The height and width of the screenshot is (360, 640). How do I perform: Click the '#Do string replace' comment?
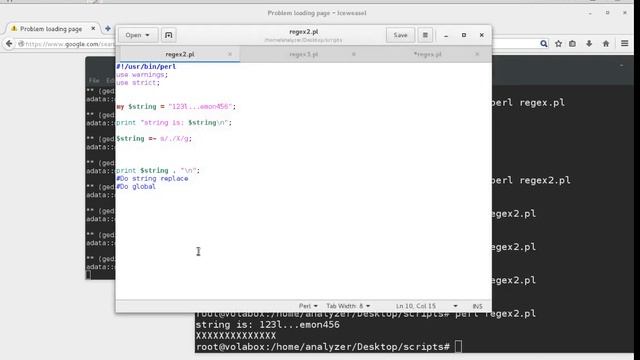click(152, 178)
